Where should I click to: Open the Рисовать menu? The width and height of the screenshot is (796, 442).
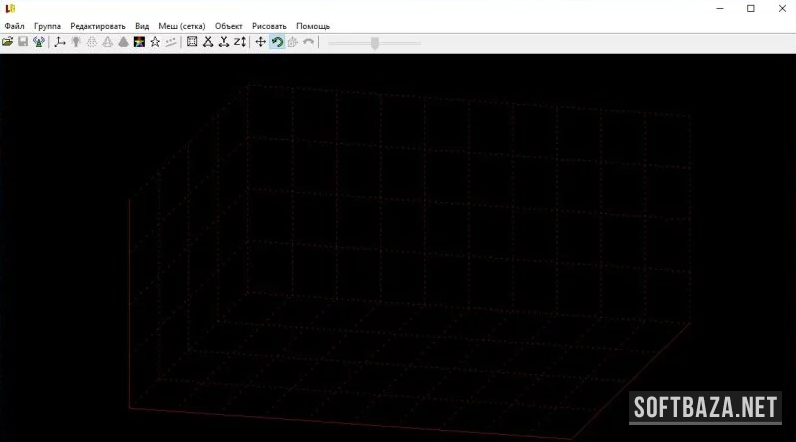tap(269, 25)
